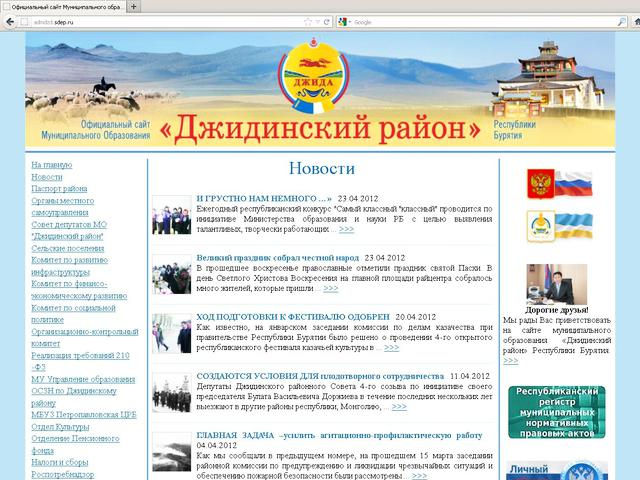Open the Новости sidebar menu link
The height and width of the screenshot is (480, 640).
tap(47, 177)
